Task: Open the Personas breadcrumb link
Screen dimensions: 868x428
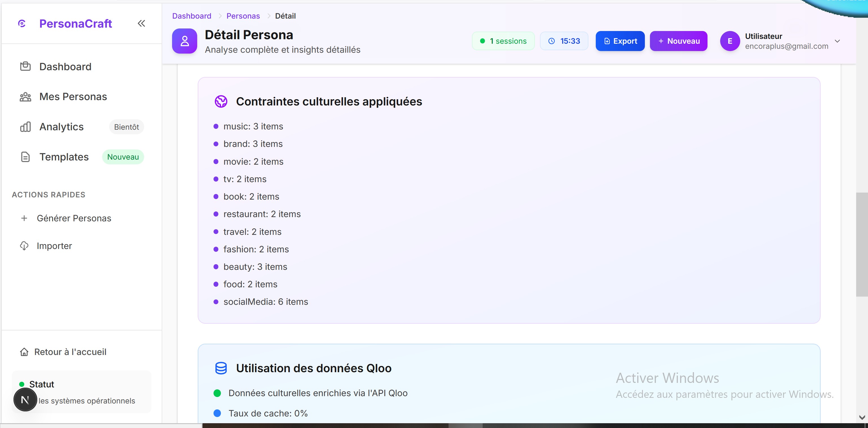Action: [243, 16]
